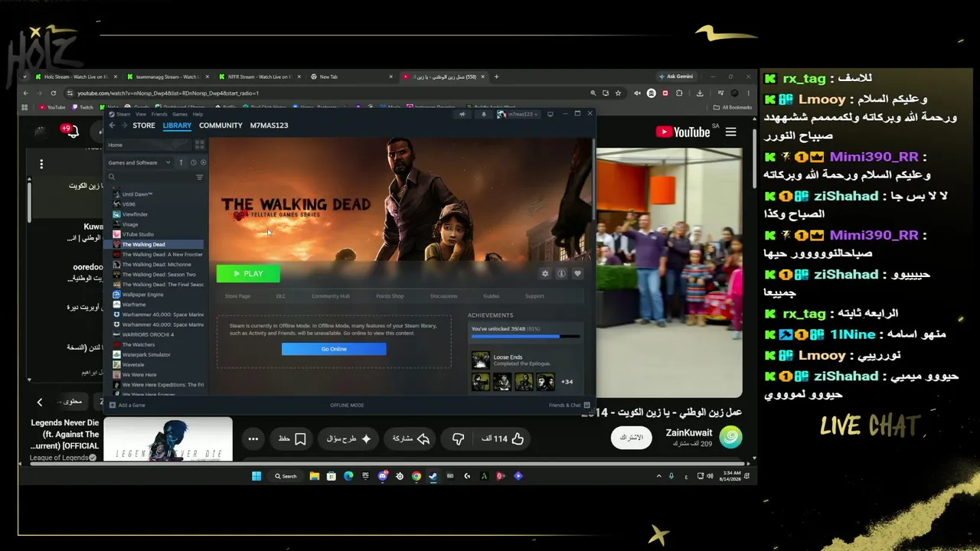Launch The Walking Dead with PLAY button

[x=248, y=273]
